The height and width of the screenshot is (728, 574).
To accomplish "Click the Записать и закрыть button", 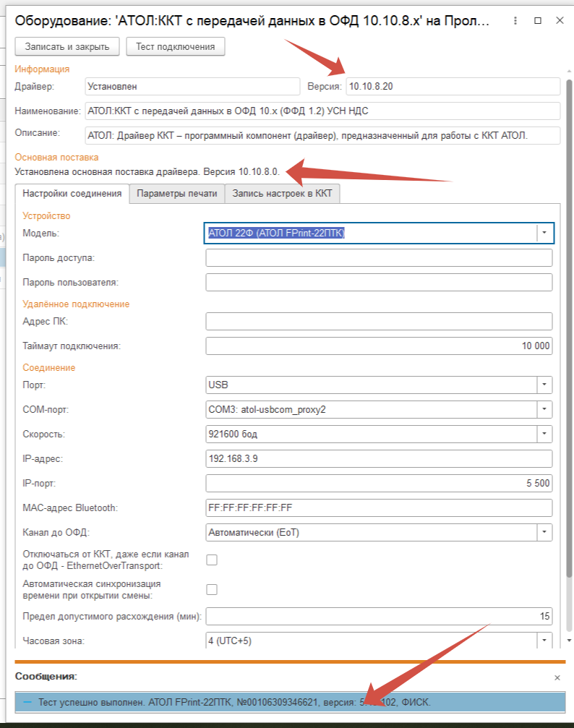I will click(67, 47).
